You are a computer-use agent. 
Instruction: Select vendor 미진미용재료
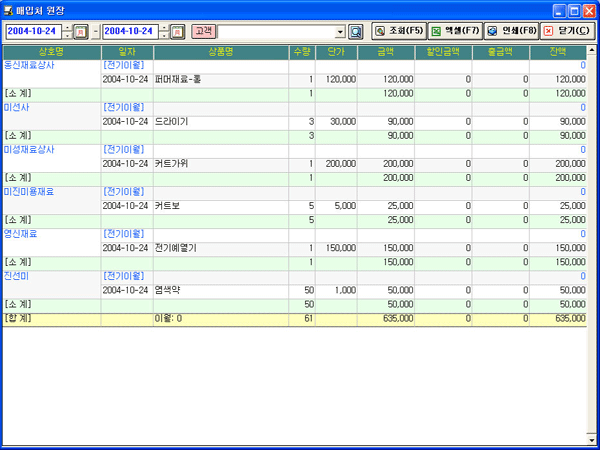coord(29,192)
